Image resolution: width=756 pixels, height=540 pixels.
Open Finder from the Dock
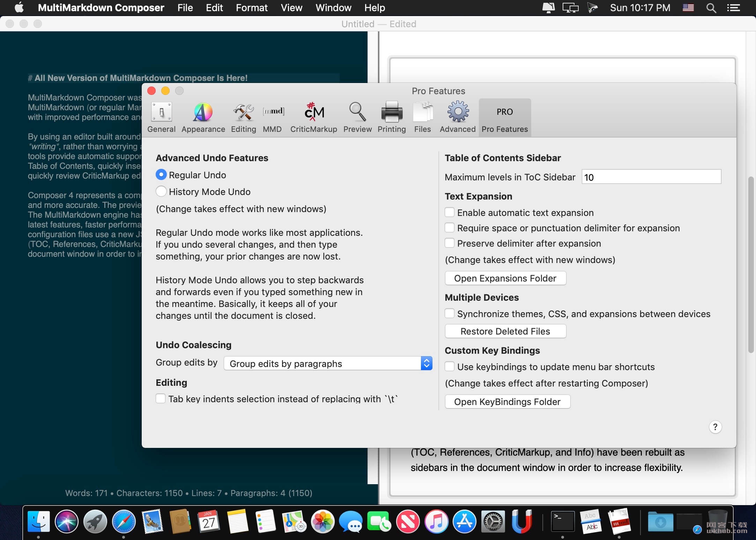(39, 522)
